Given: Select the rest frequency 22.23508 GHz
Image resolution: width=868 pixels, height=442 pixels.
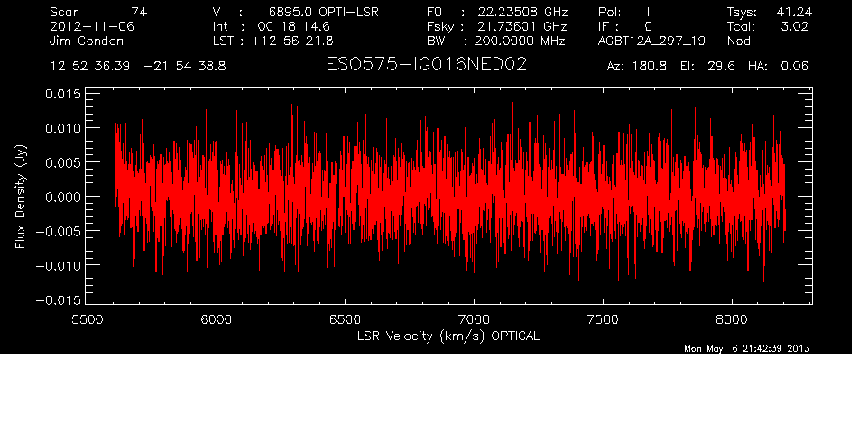Looking at the screenshot, I should coord(522,12).
